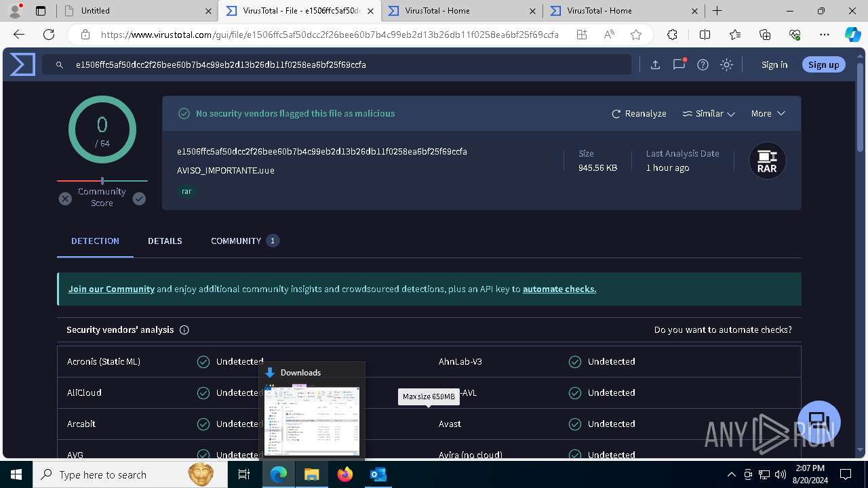The image size is (868, 488).
Task: Expand the More dropdown
Action: click(x=768, y=114)
